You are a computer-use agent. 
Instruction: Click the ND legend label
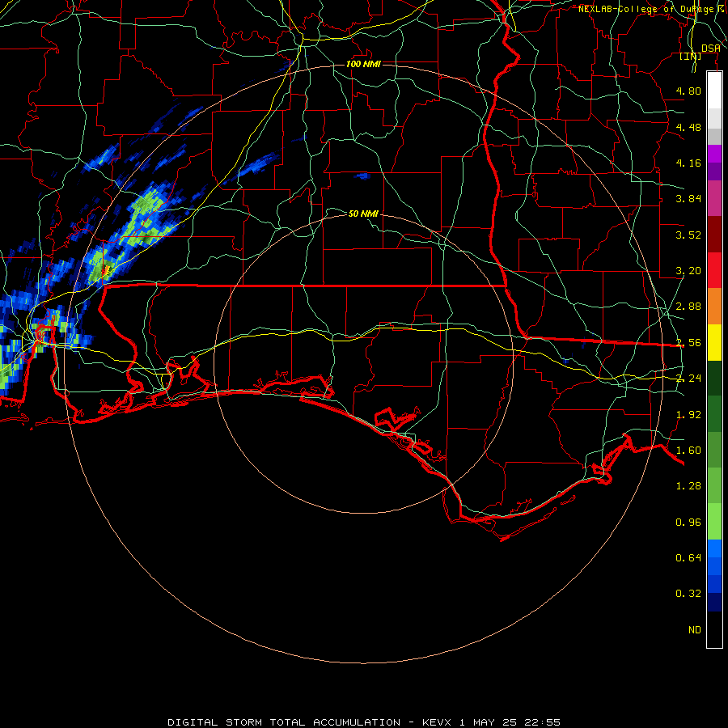point(695,630)
